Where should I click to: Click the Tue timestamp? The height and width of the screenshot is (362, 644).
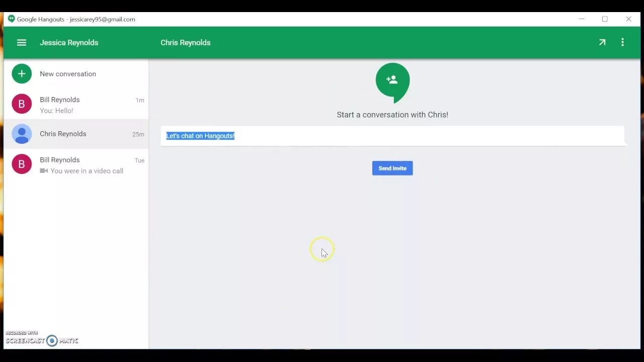click(139, 160)
